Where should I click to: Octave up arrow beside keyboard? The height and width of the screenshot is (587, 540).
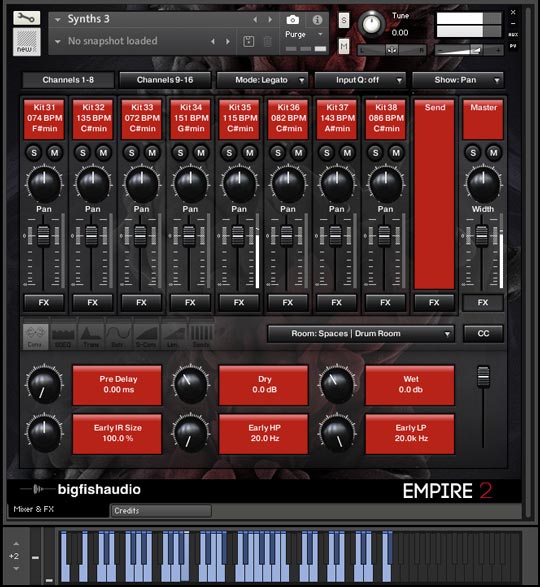[16, 544]
